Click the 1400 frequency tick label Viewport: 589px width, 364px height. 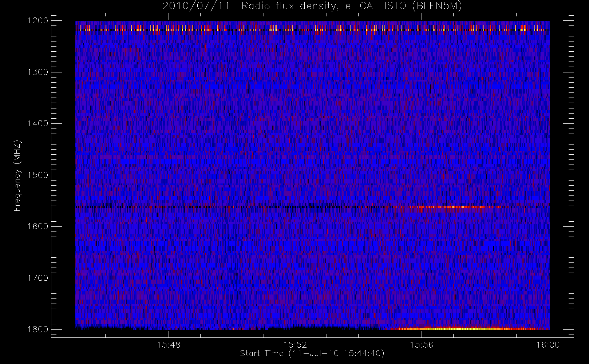tap(38, 124)
